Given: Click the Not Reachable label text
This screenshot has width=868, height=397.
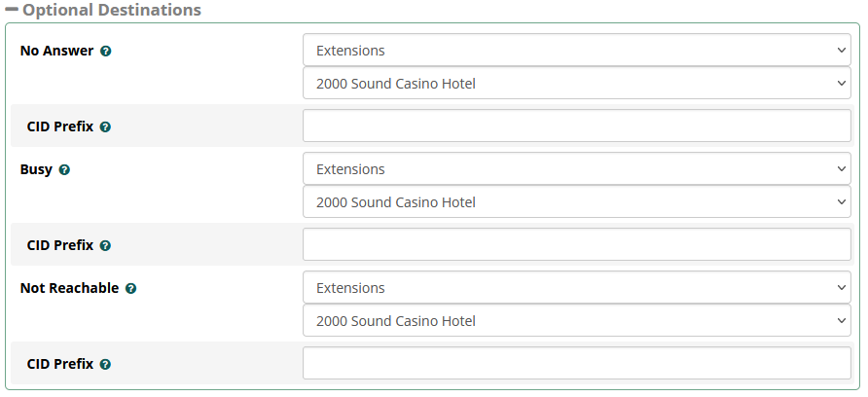Looking at the screenshot, I should [x=69, y=288].
